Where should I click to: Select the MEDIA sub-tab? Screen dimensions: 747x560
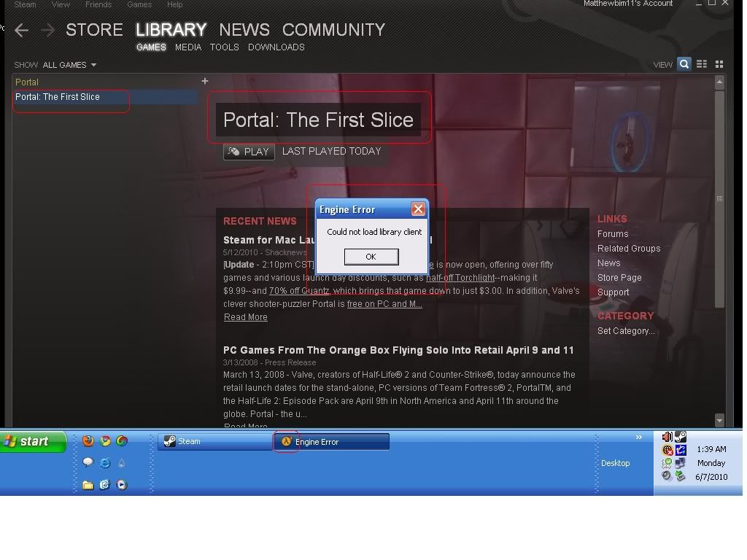pos(188,47)
